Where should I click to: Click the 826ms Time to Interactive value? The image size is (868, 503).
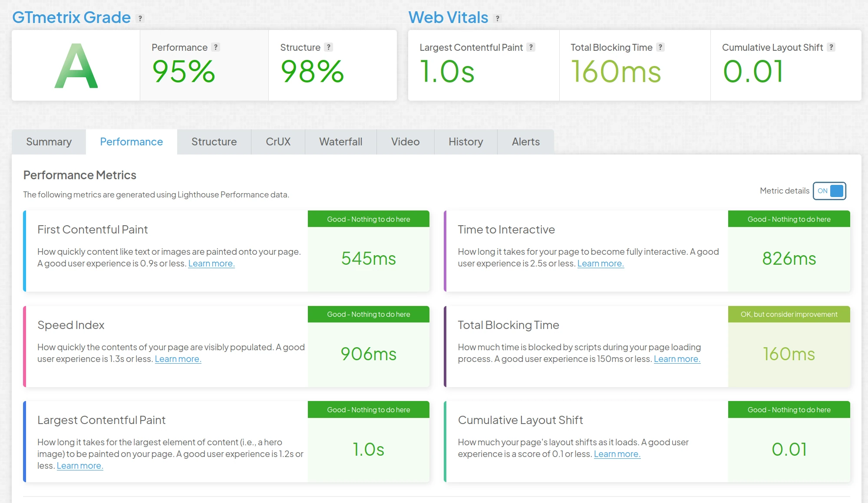pyautogui.click(x=789, y=258)
